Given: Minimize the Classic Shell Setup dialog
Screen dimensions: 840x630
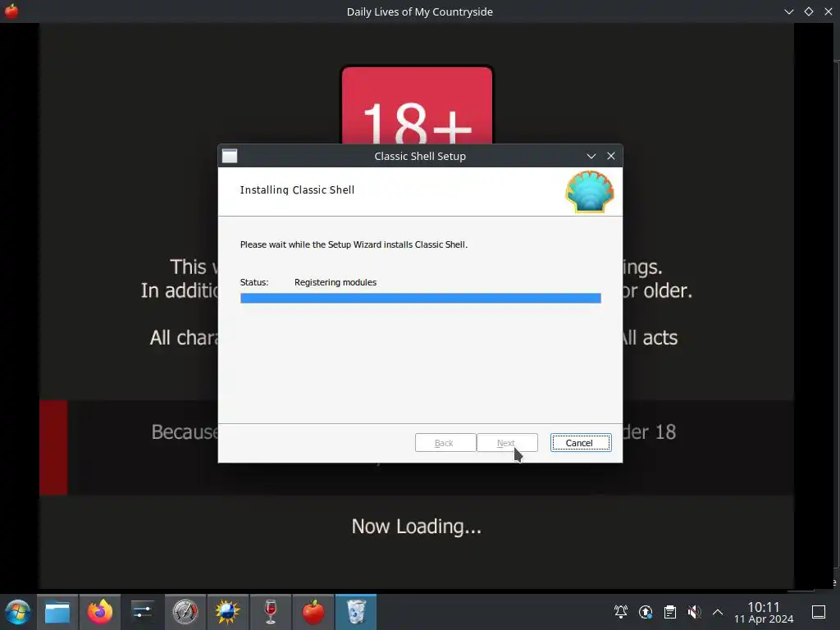Looking at the screenshot, I should tap(591, 156).
